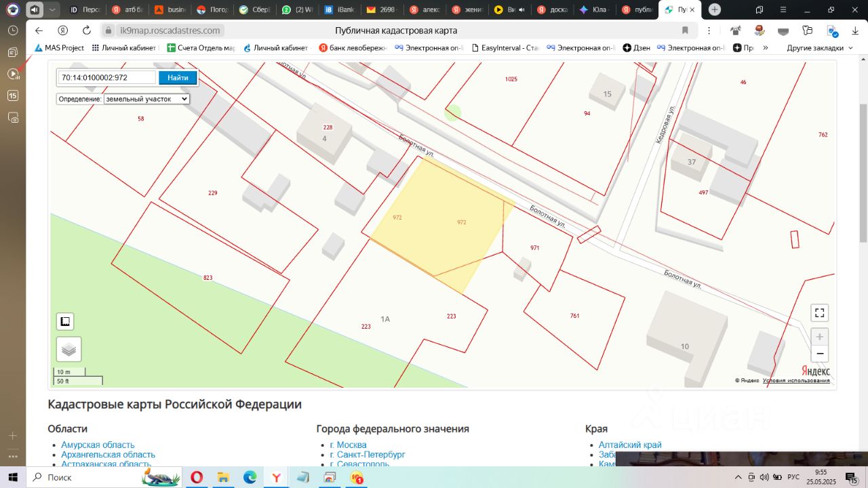
Task: Open Условия использования link on the map
Action: (x=796, y=380)
